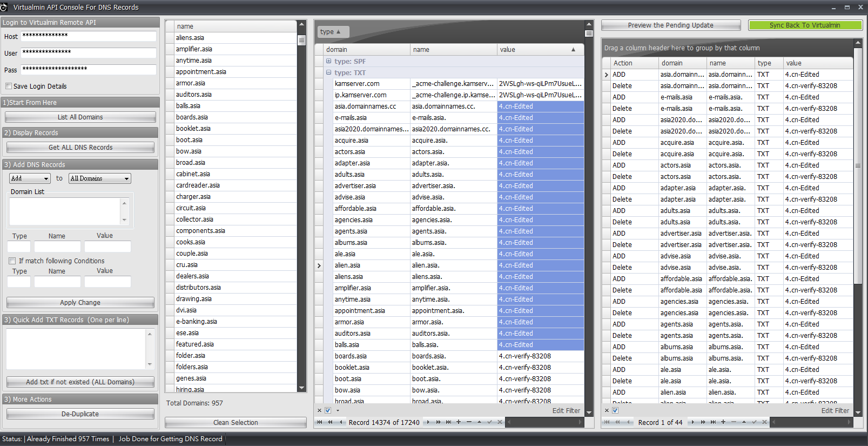Go to last record in pending update navigator

(713, 422)
